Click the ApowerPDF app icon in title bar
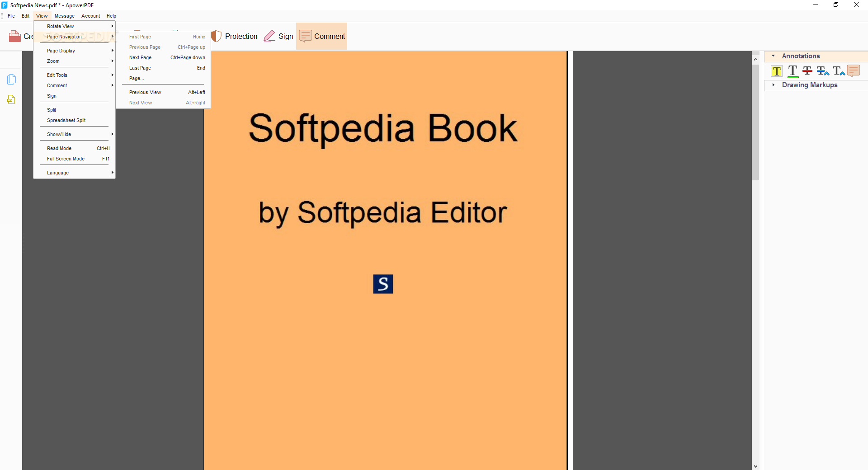 pyautogui.click(x=5, y=5)
